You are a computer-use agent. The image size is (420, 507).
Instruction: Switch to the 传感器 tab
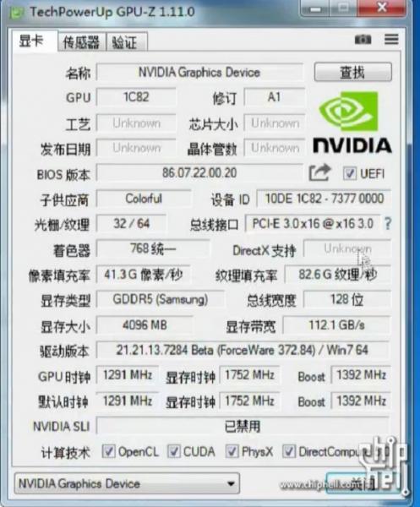(81, 42)
